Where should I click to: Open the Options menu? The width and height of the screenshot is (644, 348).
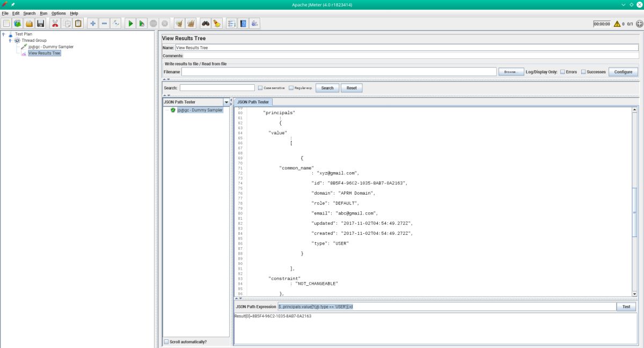[x=58, y=13]
